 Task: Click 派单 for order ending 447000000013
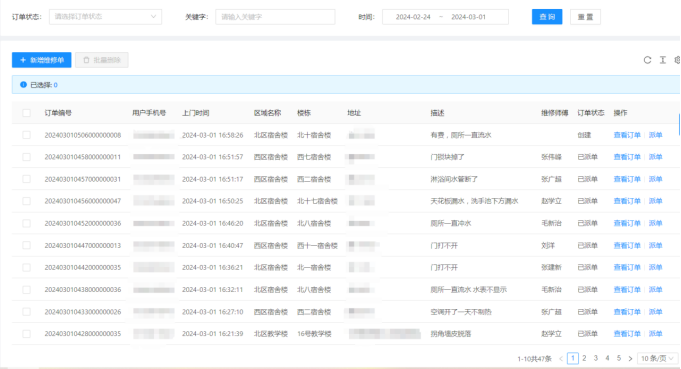655,245
